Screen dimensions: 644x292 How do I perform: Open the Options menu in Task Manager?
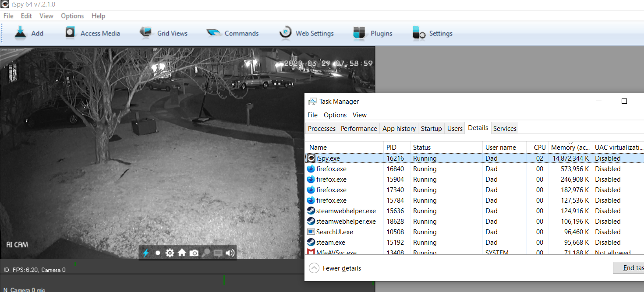[335, 115]
